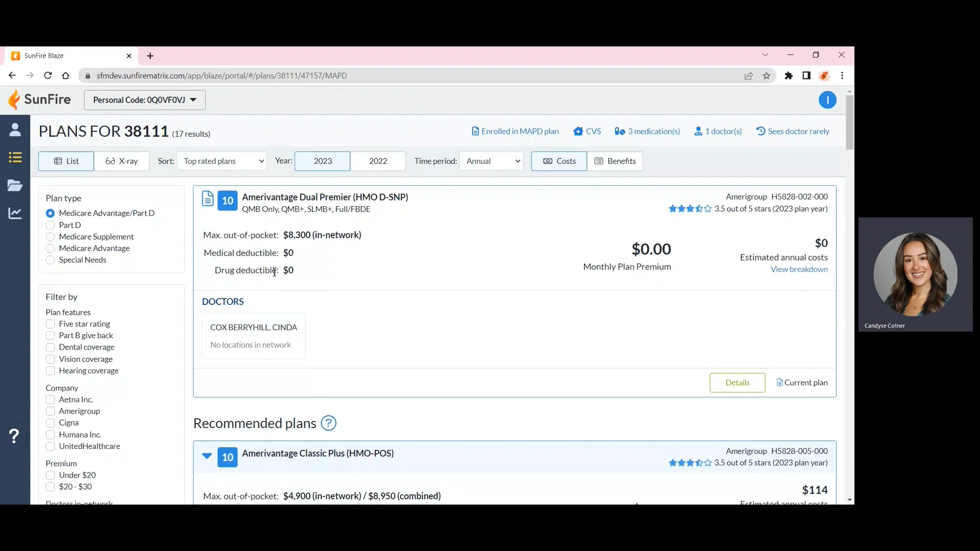Collapse the Amerivantage Classic Plus plan arrow
This screenshot has width=980, height=551.
click(x=207, y=456)
